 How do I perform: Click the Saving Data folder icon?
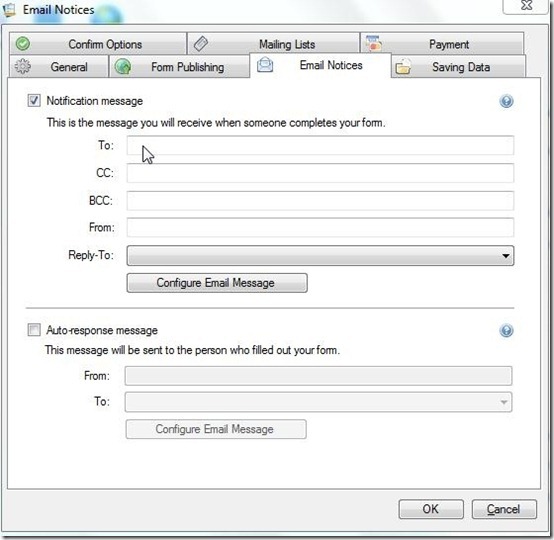click(403, 66)
